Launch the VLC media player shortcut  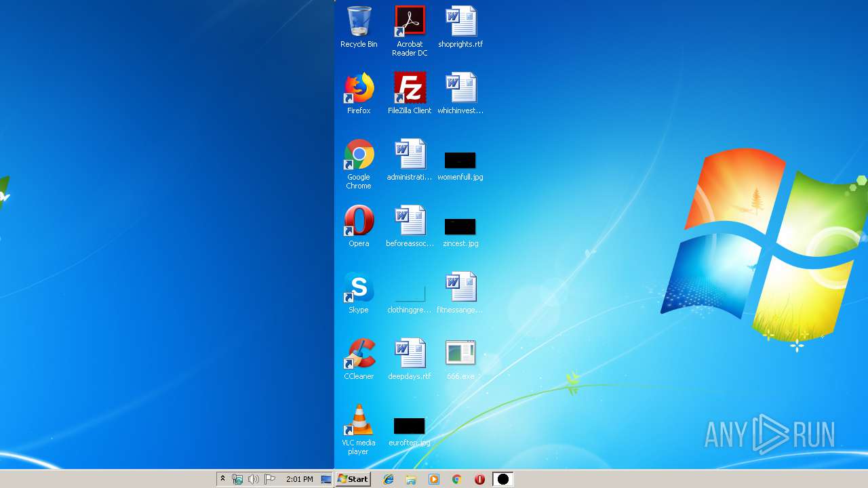pyautogui.click(x=359, y=430)
